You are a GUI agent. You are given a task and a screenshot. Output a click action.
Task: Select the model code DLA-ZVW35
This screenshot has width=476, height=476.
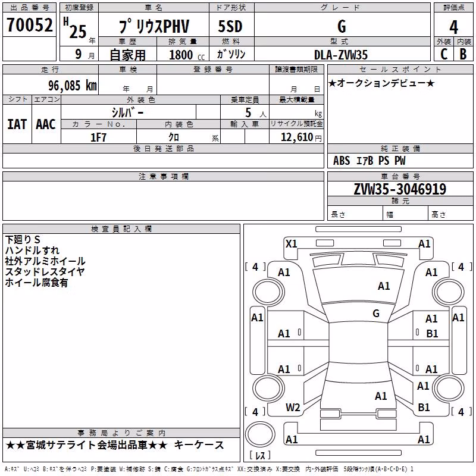click(x=341, y=55)
